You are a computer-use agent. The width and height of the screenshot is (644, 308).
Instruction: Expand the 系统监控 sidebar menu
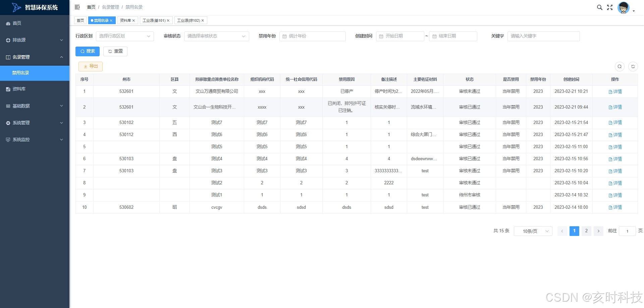click(35, 139)
